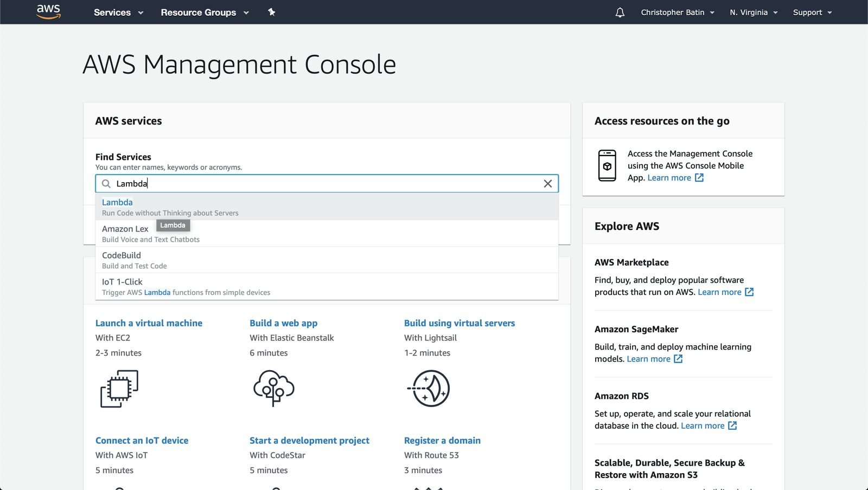
Task: Click the Elastic Beanstalk cloud tree icon
Action: tap(273, 388)
